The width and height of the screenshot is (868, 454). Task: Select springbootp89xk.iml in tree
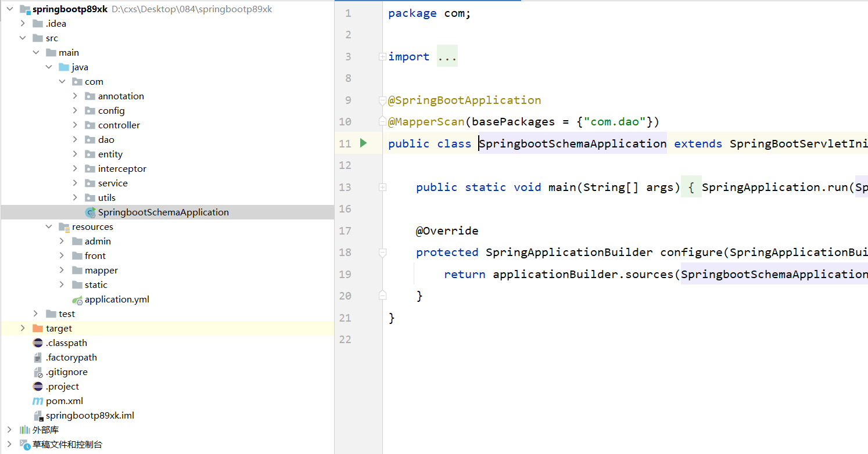tap(167, 416)
